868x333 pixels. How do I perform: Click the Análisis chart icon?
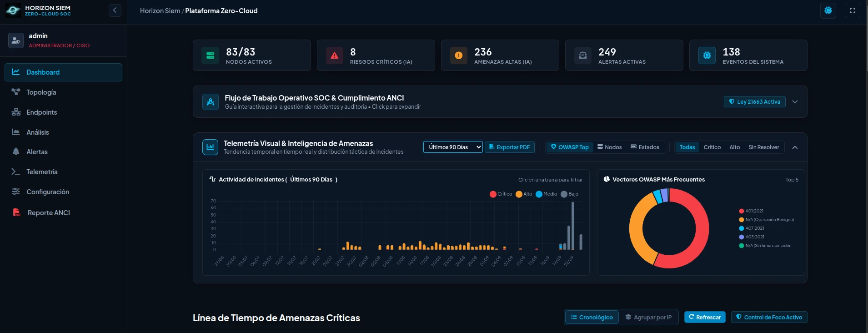[x=16, y=132]
